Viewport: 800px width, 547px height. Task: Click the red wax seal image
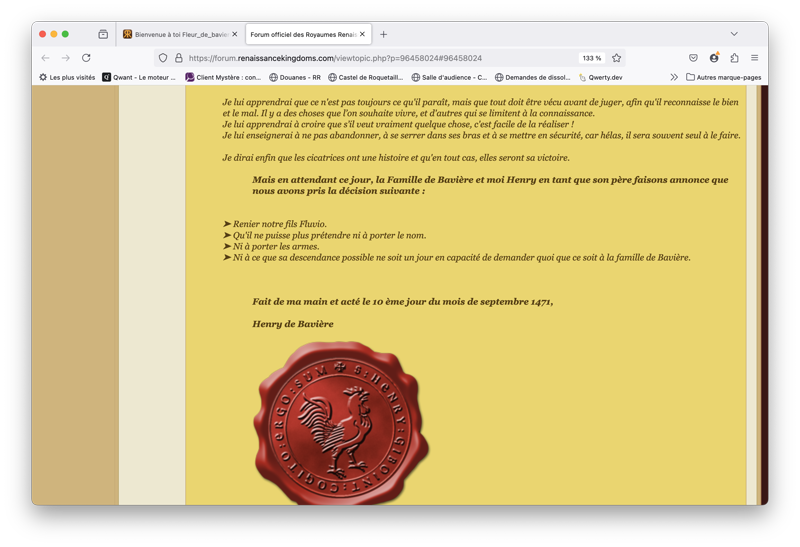pyautogui.click(x=341, y=424)
